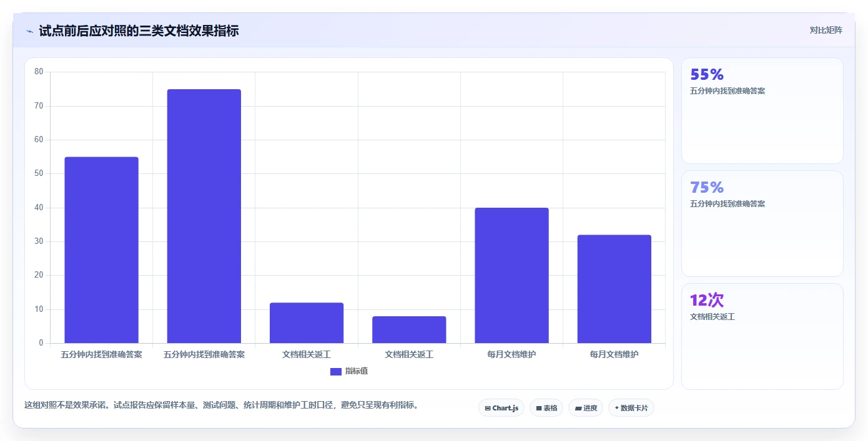Viewport: 868px width, 441px height.
Task: Toggle the 指标值 legend item
Action: click(x=349, y=371)
